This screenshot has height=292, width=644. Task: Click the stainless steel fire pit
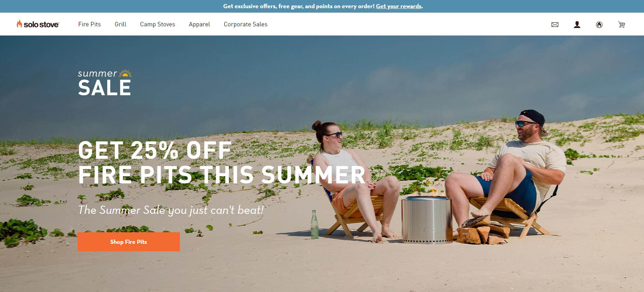[427, 220]
